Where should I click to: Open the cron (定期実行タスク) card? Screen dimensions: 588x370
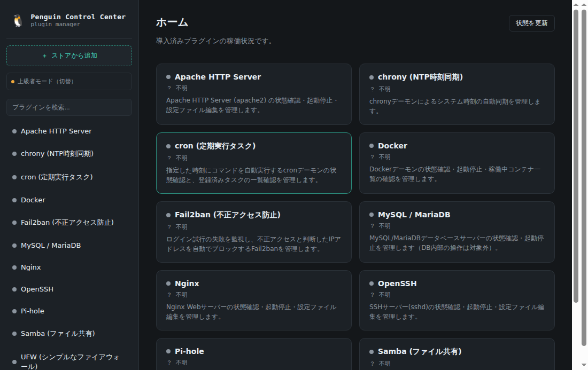(253, 163)
